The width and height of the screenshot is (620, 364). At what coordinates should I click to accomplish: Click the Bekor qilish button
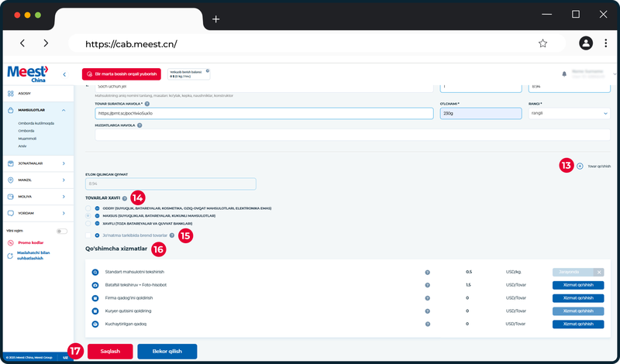pyautogui.click(x=167, y=352)
